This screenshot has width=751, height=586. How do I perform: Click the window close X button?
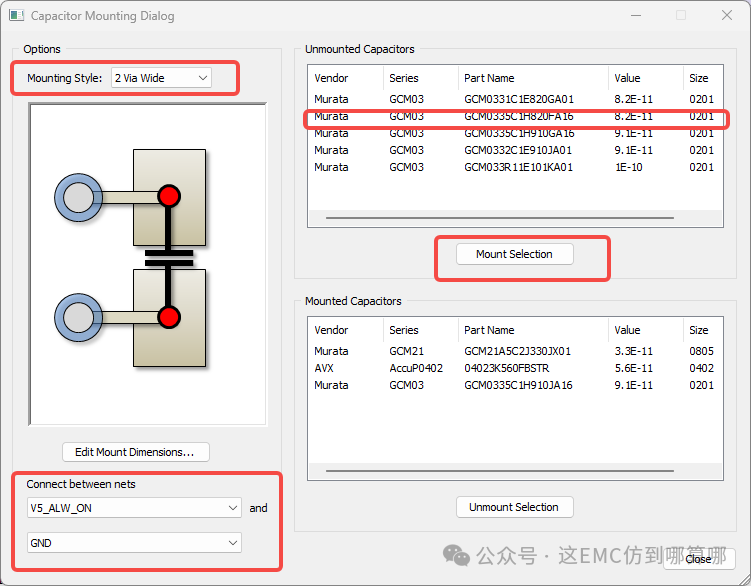pos(727,15)
